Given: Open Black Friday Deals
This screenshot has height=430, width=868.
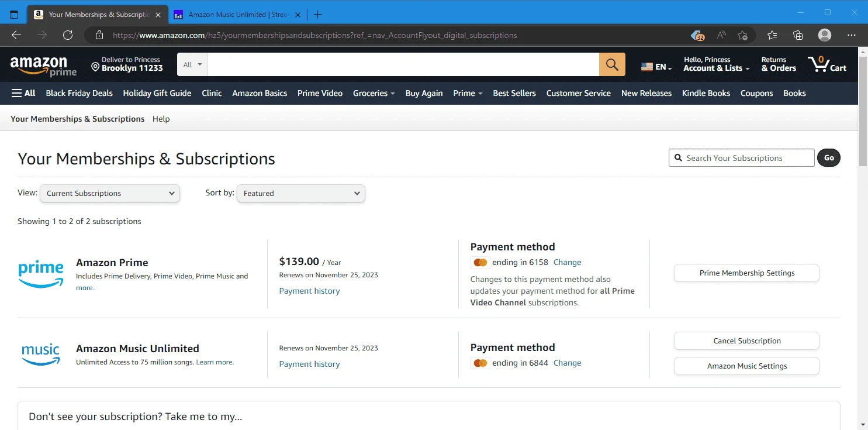Looking at the screenshot, I should tap(79, 93).
